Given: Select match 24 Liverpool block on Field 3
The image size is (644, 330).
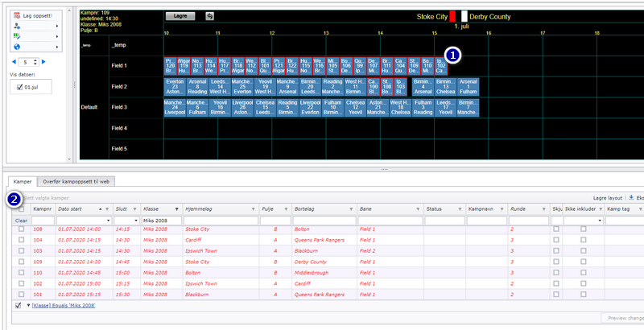Looking at the screenshot, I should 175,108.
